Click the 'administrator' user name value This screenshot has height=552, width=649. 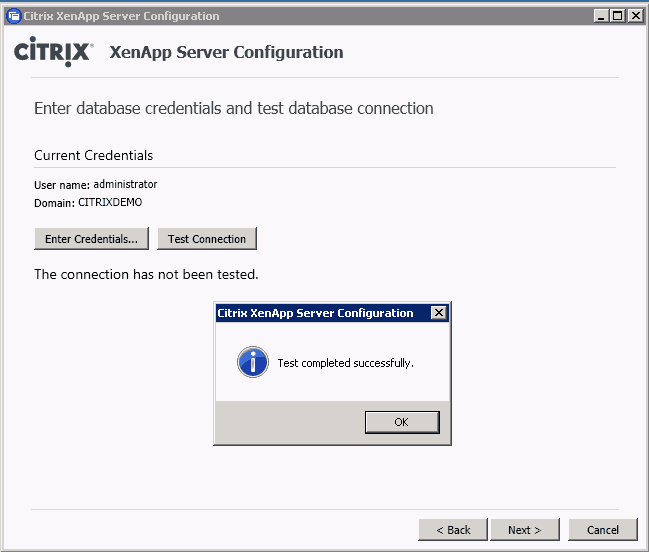tap(125, 184)
